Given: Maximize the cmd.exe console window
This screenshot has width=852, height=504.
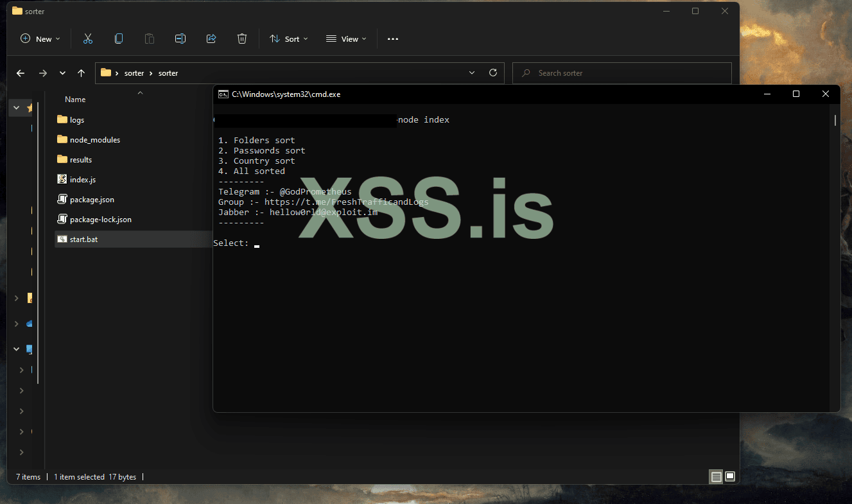Looking at the screenshot, I should [x=796, y=94].
